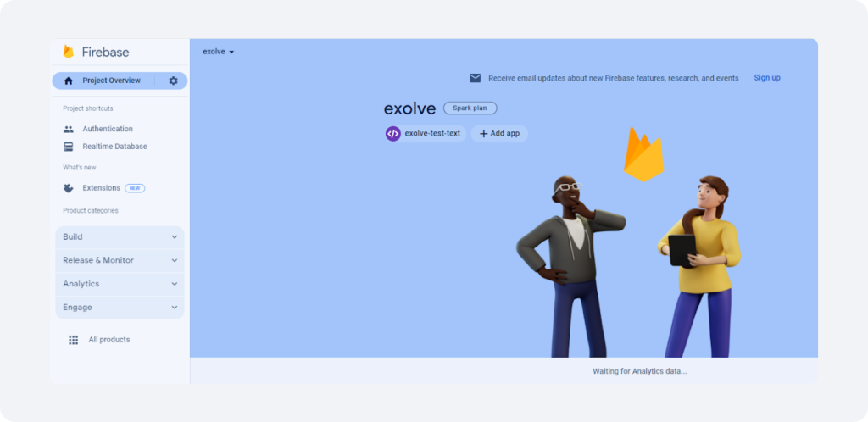This screenshot has height=422, width=868.
Task: Click the Sign up link
Action: 767,78
